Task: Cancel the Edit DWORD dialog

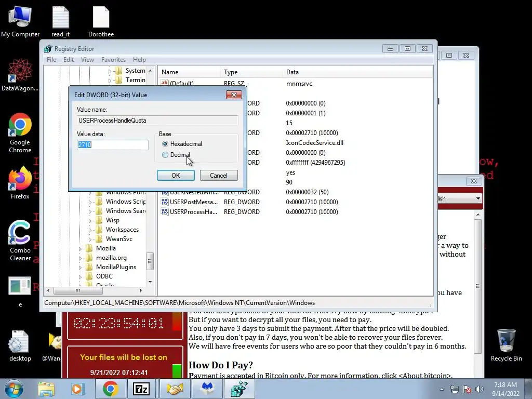Action: [x=219, y=176]
